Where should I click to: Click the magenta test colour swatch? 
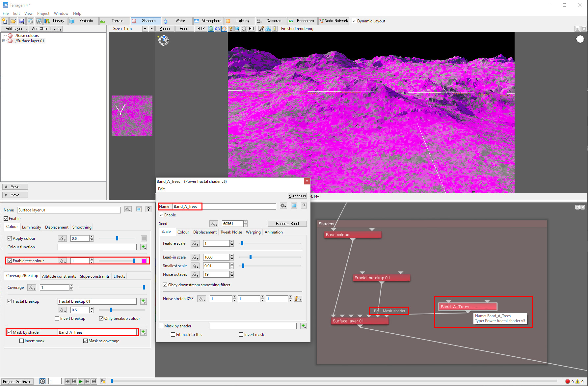(144, 261)
